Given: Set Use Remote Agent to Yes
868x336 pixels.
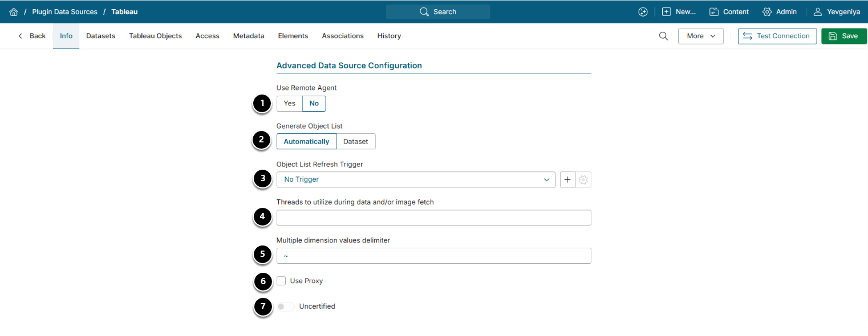Looking at the screenshot, I should pos(290,104).
